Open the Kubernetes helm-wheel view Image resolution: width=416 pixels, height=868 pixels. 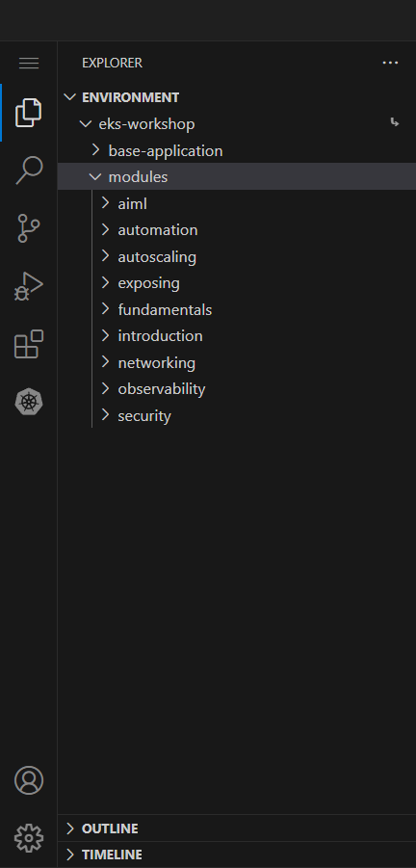tap(29, 402)
